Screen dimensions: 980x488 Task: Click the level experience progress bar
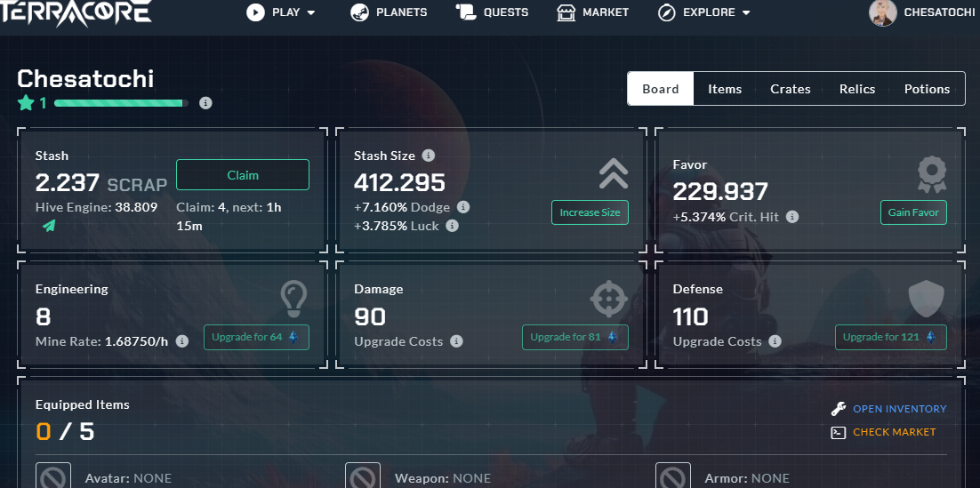[121, 103]
